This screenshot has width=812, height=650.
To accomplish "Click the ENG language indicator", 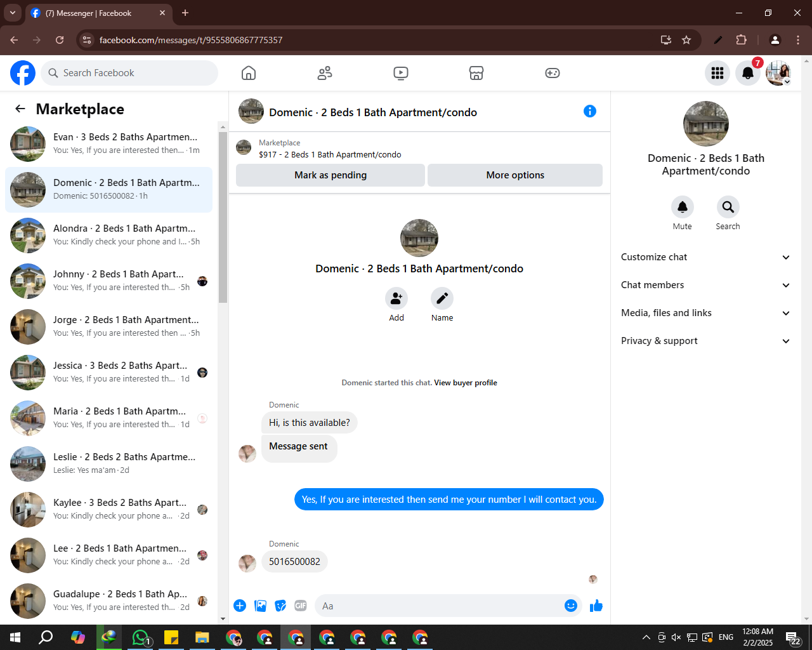I will click(x=726, y=637).
